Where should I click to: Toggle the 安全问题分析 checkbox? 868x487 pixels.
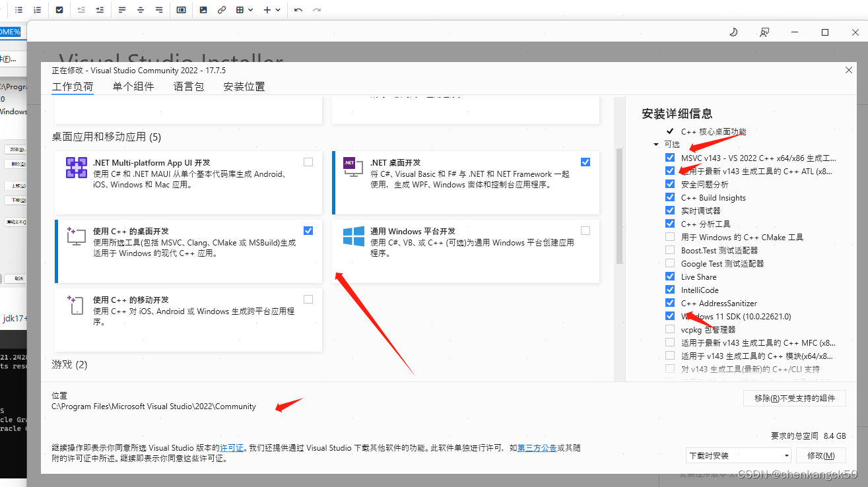pyautogui.click(x=670, y=184)
